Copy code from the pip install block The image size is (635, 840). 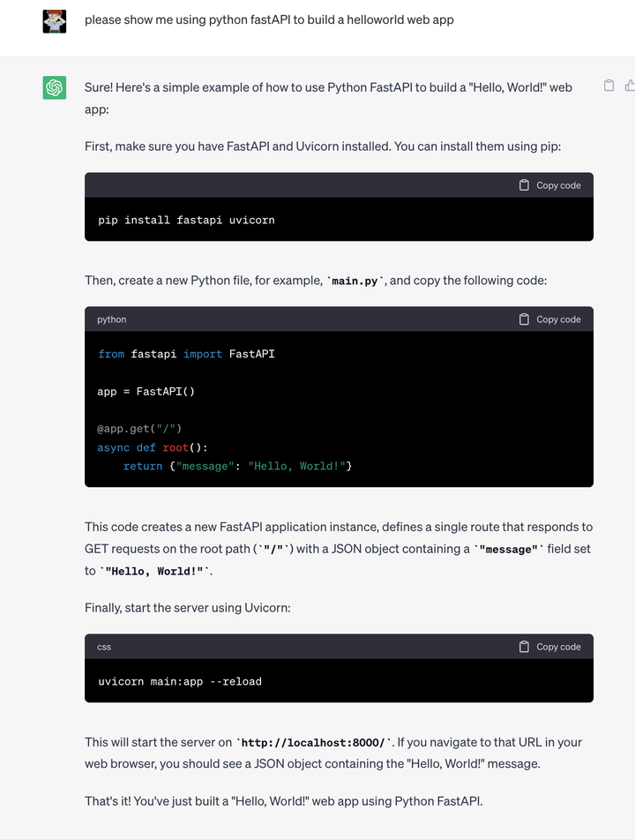[549, 185]
